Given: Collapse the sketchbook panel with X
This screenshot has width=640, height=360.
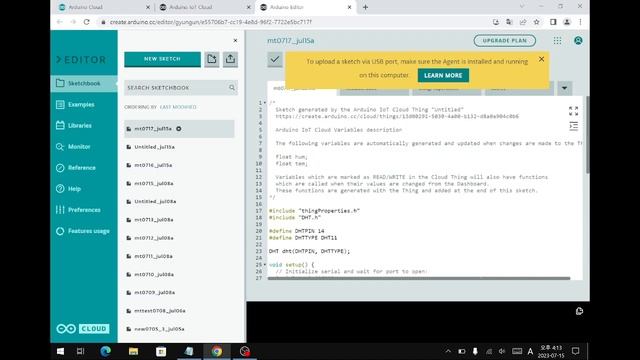Looking at the screenshot, I should (235, 40).
